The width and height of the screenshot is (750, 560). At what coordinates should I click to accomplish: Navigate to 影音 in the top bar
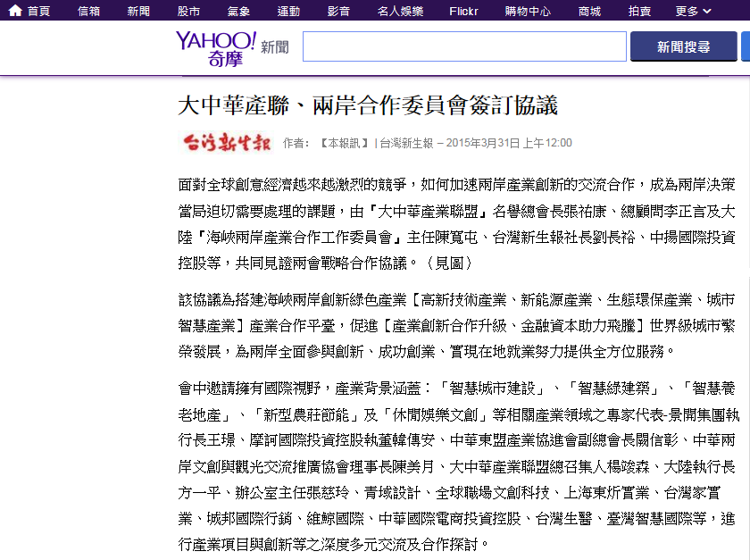tap(338, 11)
